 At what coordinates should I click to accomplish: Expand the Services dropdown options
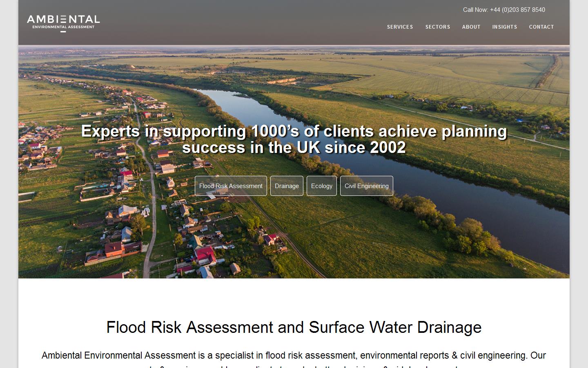pyautogui.click(x=400, y=27)
